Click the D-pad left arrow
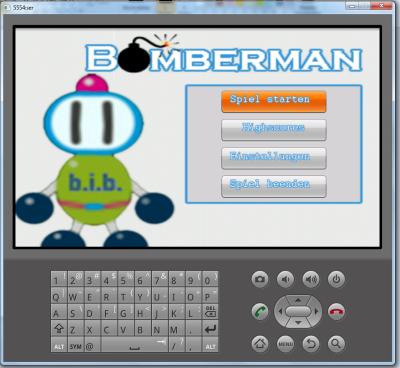 (280, 312)
